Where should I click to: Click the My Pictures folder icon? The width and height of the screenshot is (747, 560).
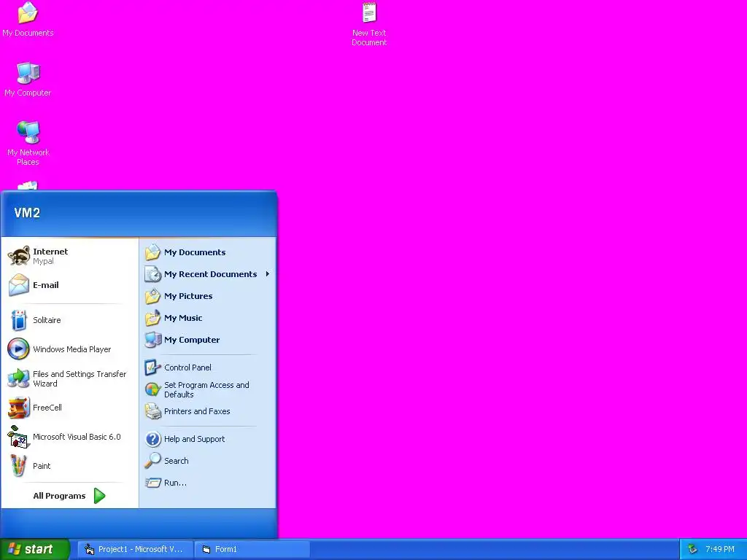(x=153, y=296)
